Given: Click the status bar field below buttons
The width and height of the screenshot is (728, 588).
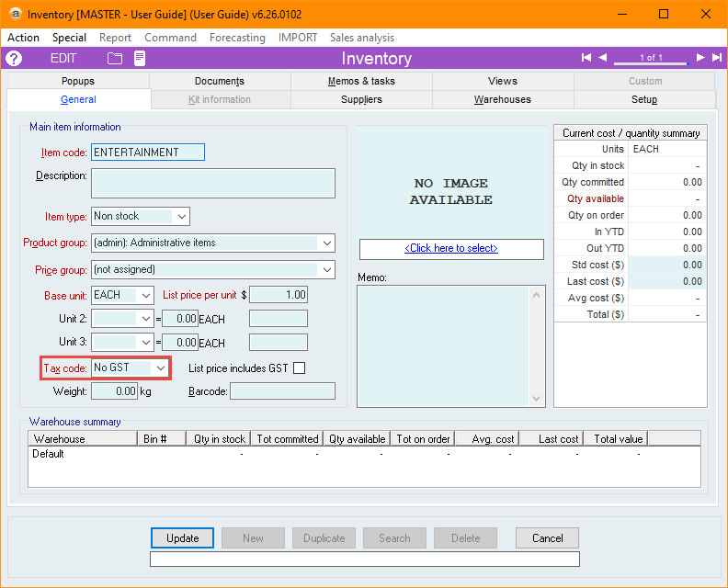Looking at the screenshot, I should click(365, 560).
